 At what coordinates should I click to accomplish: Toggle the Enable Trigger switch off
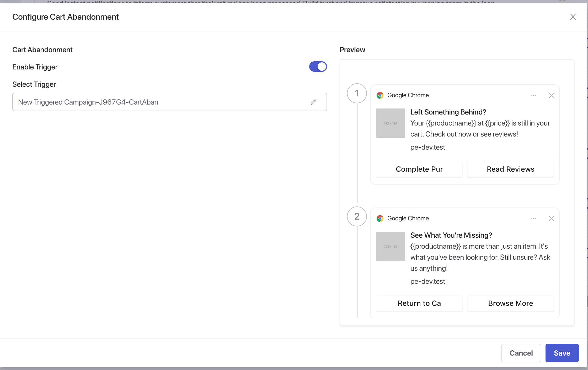(x=318, y=67)
